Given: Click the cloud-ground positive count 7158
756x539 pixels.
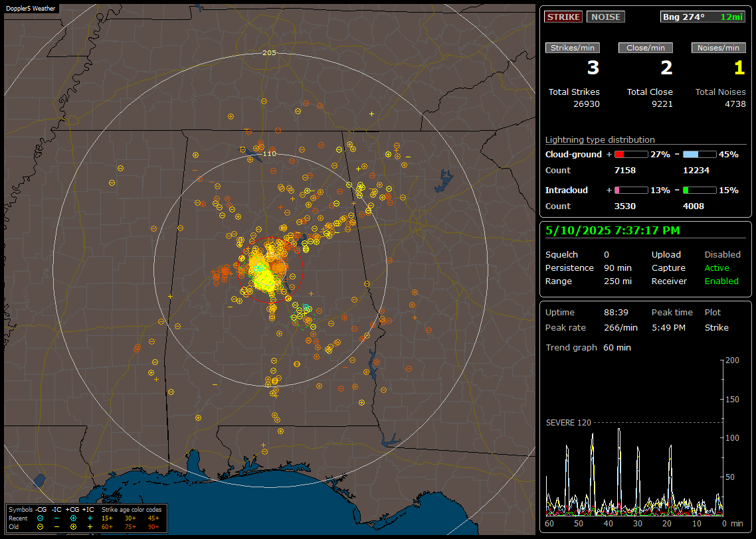Looking at the screenshot, I should coord(625,171).
